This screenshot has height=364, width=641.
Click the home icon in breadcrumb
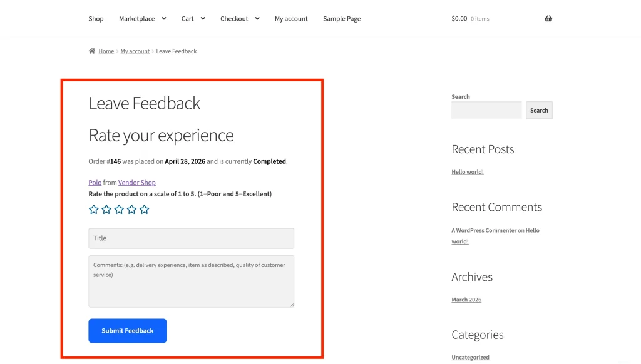92,51
